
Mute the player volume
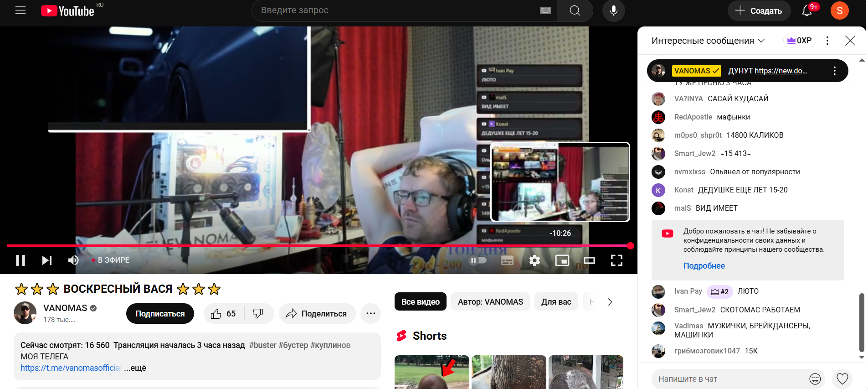pos(73,260)
